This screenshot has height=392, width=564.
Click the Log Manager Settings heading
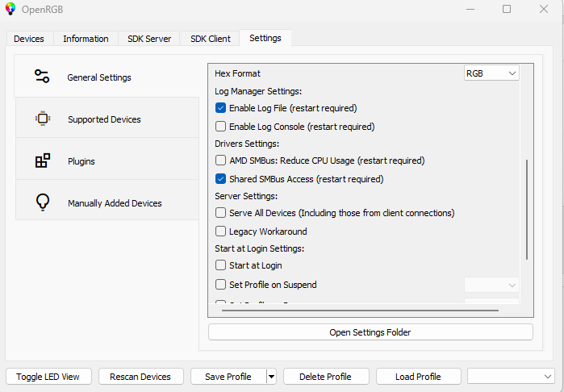click(x=258, y=91)
